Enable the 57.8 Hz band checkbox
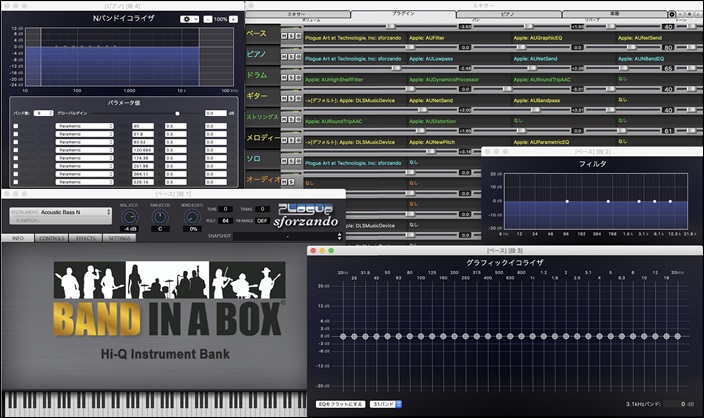 [16, 134]
